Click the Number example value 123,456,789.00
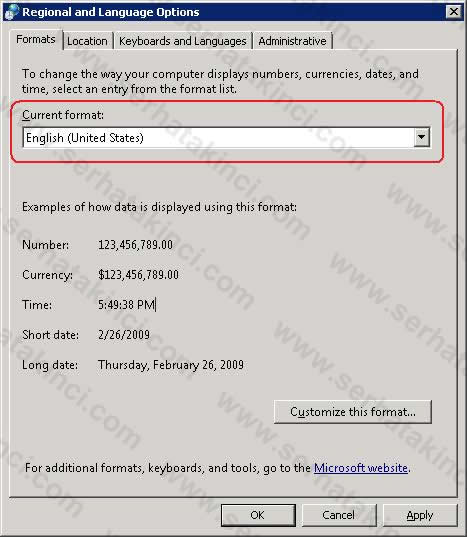Viewport: 467px width, 537px height. click(x=136, y=245)
